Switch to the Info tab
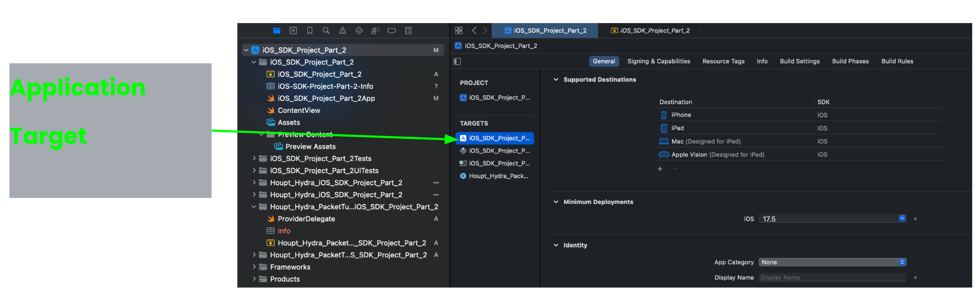Image resolution: width=980 pixels, height=302 pixels. 762,62
